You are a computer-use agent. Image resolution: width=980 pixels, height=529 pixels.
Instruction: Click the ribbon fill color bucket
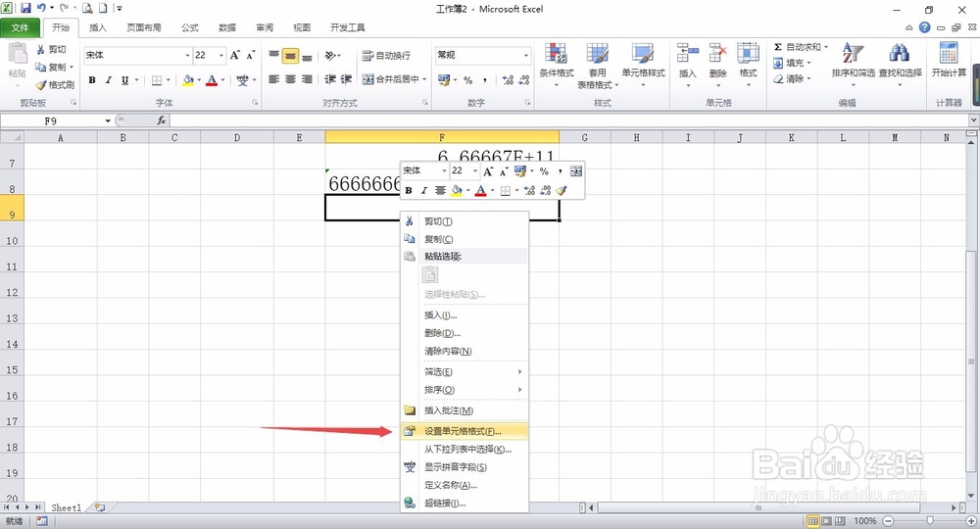tap(187, 80)
